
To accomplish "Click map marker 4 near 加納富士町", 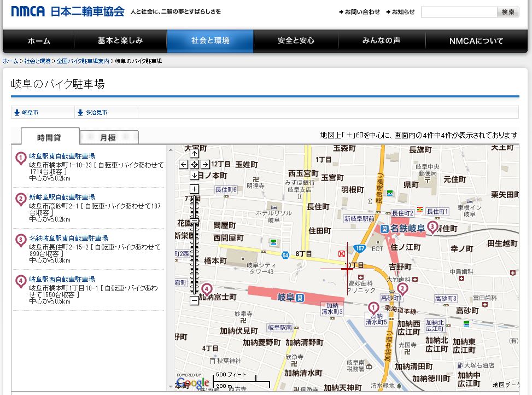I will coord(207,288).
